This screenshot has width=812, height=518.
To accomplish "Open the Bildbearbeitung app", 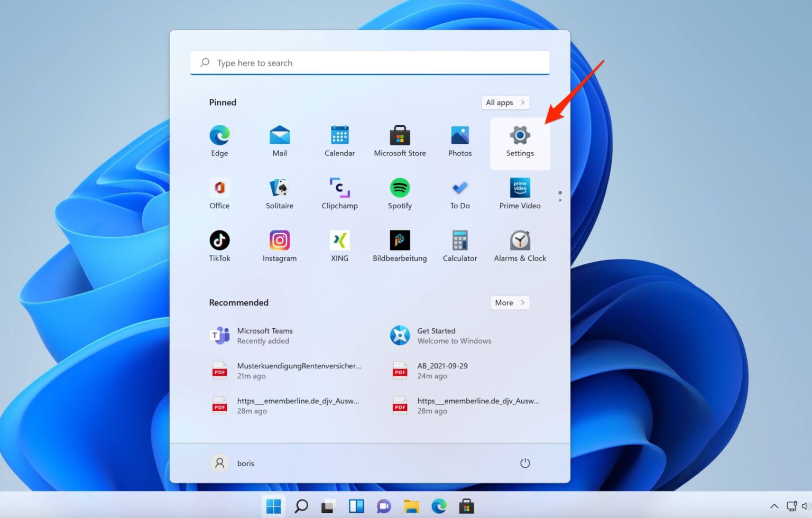I will click(400, 245).
